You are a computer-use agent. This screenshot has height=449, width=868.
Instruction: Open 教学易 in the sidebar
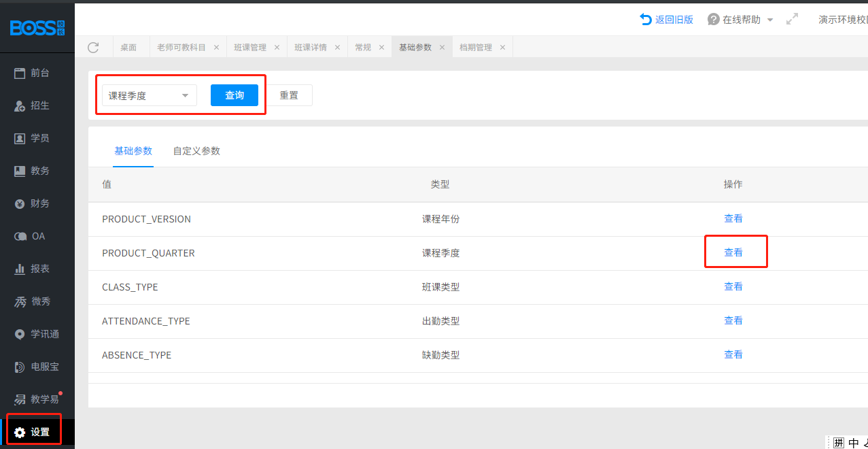[x=37, y=399]
